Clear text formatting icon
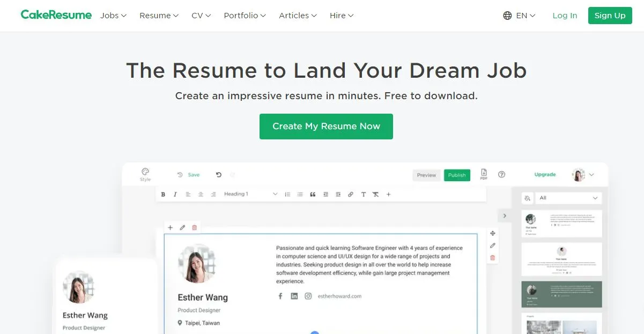644x334 pixels. click(x=376, y=195)
